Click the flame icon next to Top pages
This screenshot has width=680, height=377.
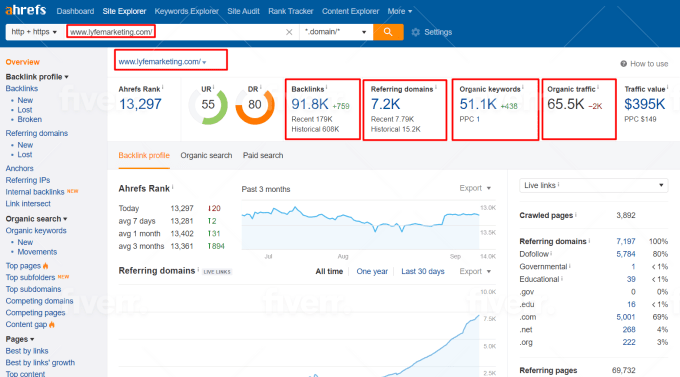(46, 266)
